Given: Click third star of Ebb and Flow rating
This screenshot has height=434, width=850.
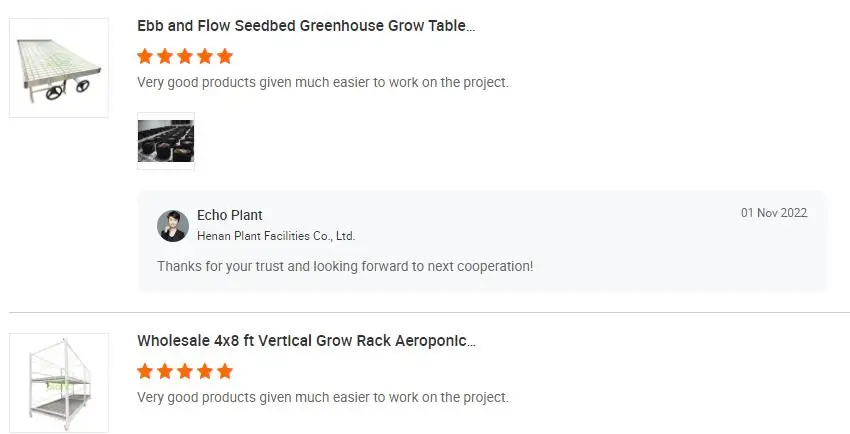Looking at the screenshot, I should coord(185,56).
